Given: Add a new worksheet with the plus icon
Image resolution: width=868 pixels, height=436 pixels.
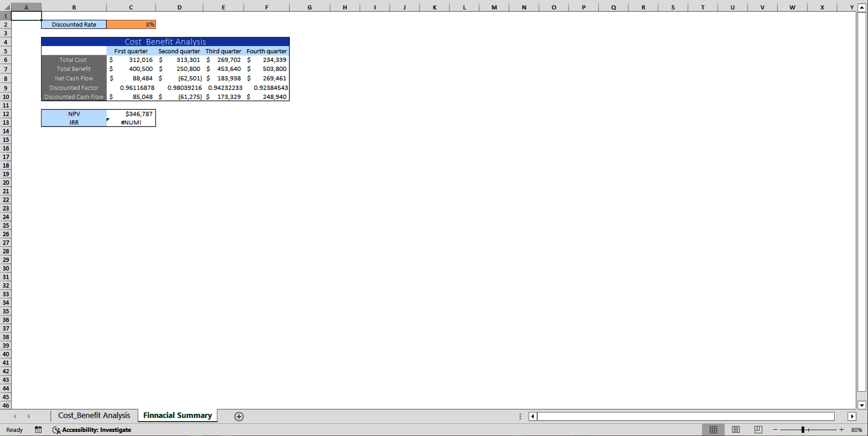Looking at the screenshot, I should 239,416.
